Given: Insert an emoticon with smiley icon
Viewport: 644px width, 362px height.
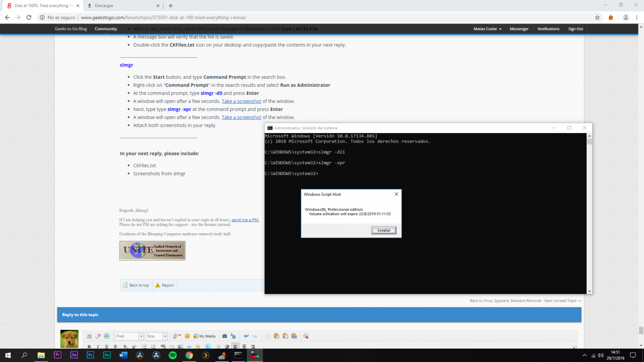Looking at the screenshot, I should (x=187, y=336).
